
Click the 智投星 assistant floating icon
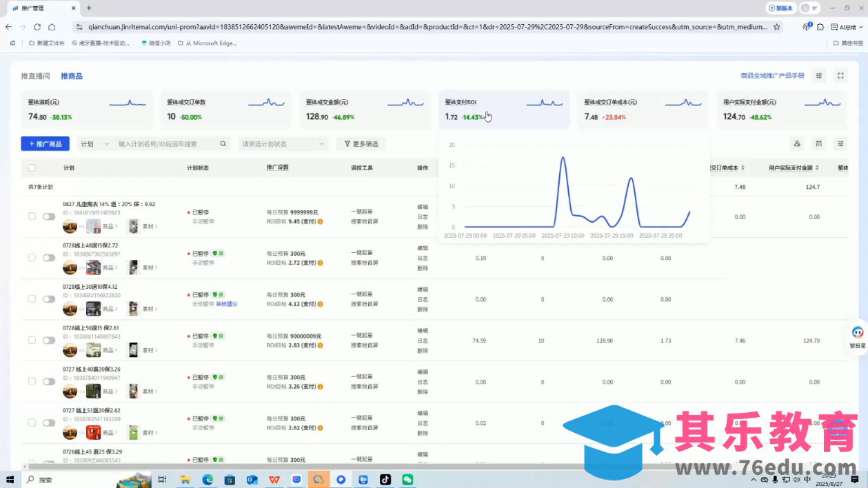coord(857,334)
